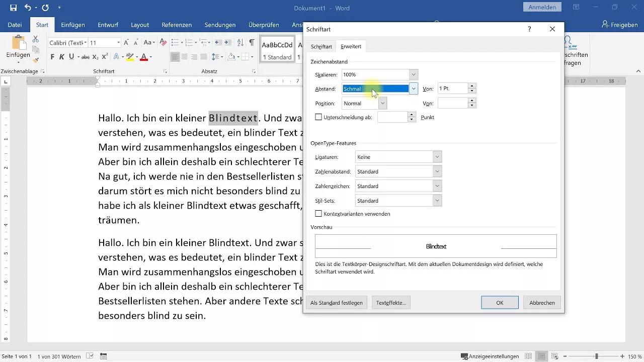This screenshot has height=362, width=644.
Task: Open the Abstand dropdown showing Schmal
Action: (x=413, y=88)
